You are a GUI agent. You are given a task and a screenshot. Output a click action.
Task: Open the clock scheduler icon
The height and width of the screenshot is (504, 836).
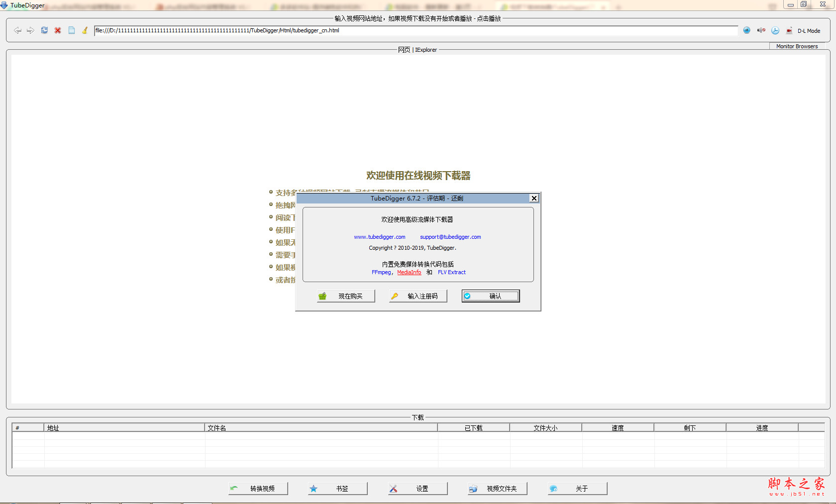click(775, 30)
